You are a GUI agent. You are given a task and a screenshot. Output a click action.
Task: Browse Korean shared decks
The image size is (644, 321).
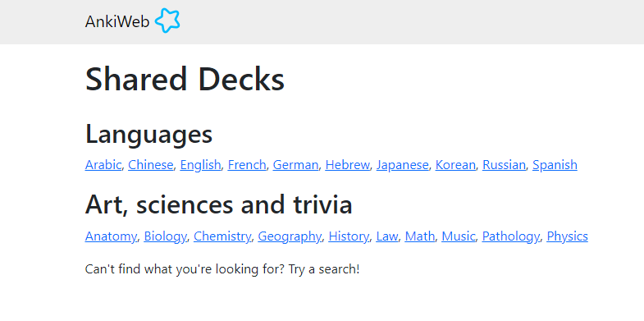coord(455,165)
